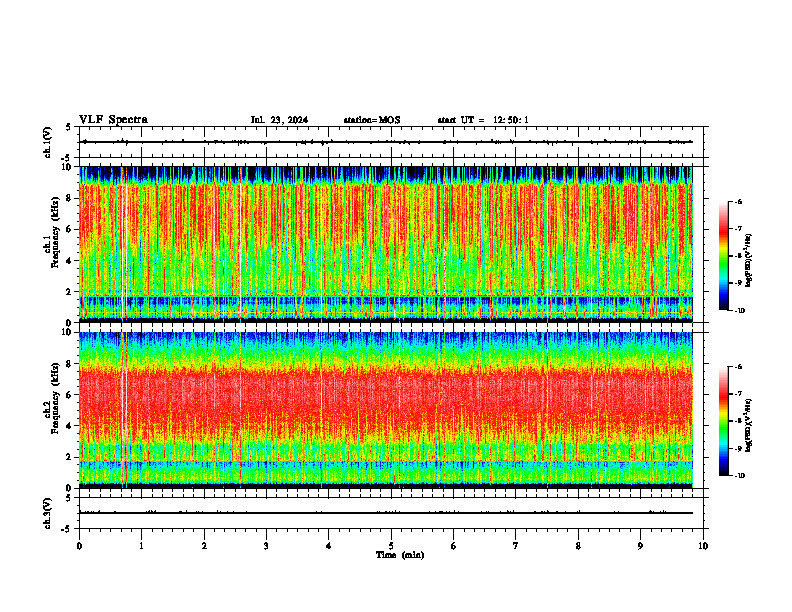Click the ch.1 spectrogram panel

click(x=386, y=244)
